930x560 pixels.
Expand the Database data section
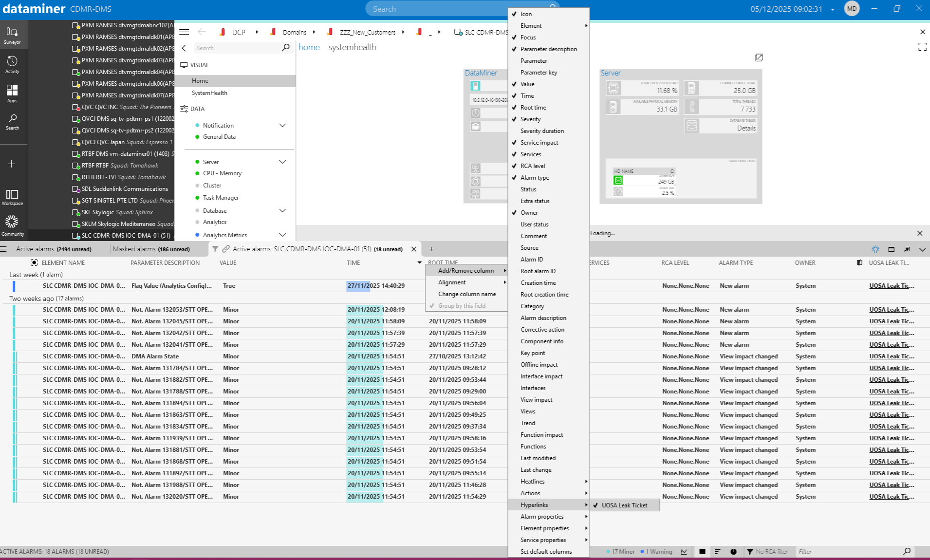point(282,211)
